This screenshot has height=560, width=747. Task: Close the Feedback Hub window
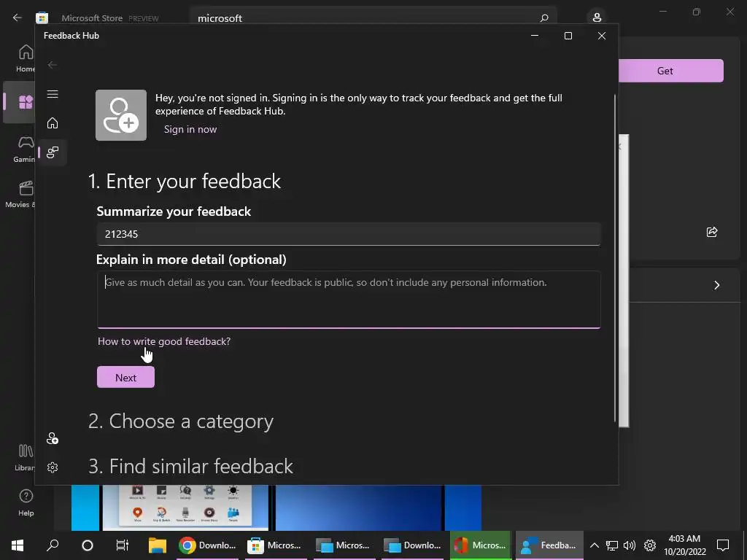tap(602, 36)
